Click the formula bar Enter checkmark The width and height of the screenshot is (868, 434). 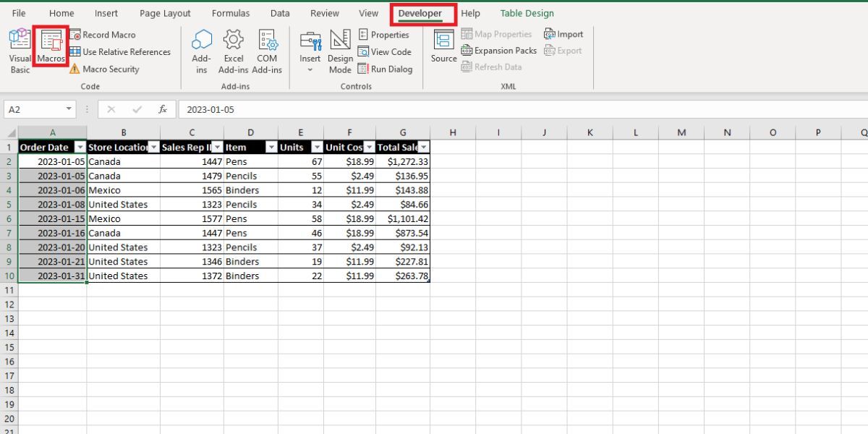click(x=137, y=109)
